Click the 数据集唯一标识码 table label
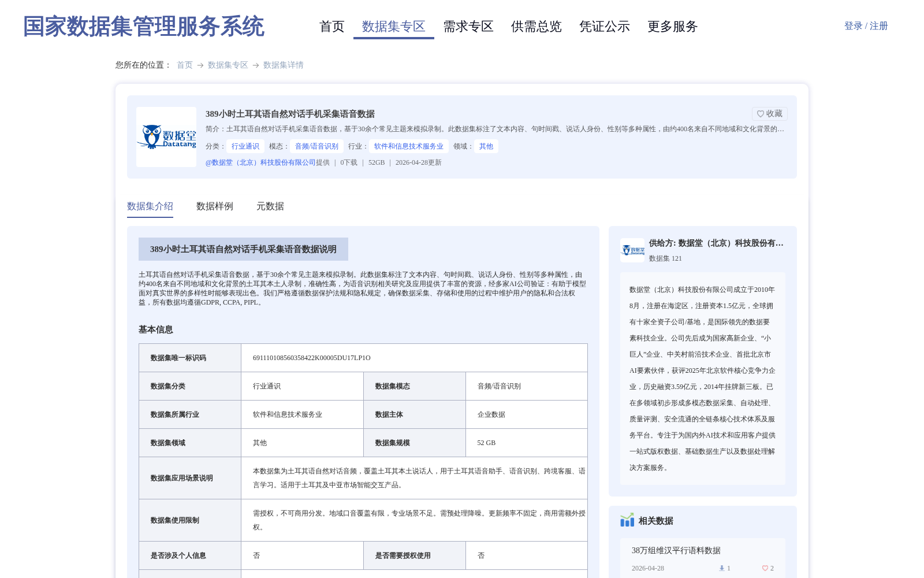 coord(178,358)
